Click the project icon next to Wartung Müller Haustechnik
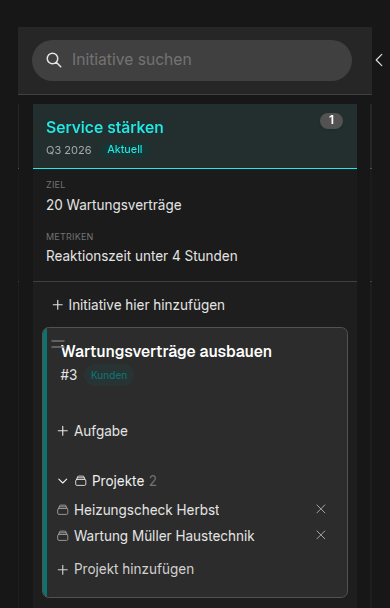Viewport: 390px width, 608px height. 62,536
